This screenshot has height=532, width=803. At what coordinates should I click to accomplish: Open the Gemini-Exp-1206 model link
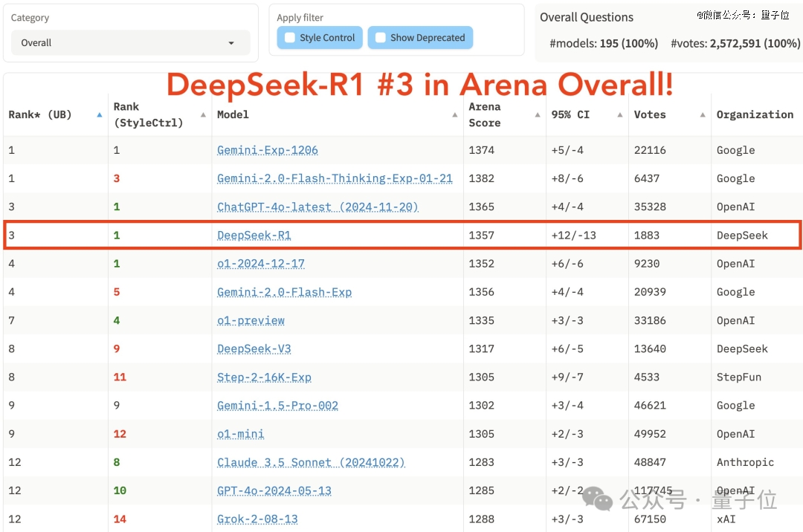tap(268, 150)
